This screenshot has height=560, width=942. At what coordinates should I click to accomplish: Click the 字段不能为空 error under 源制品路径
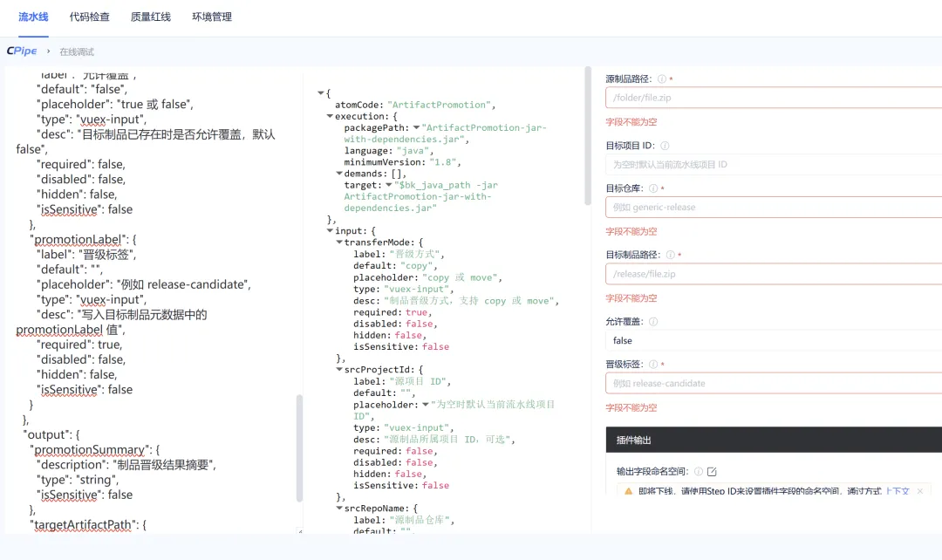coord(631,122)
